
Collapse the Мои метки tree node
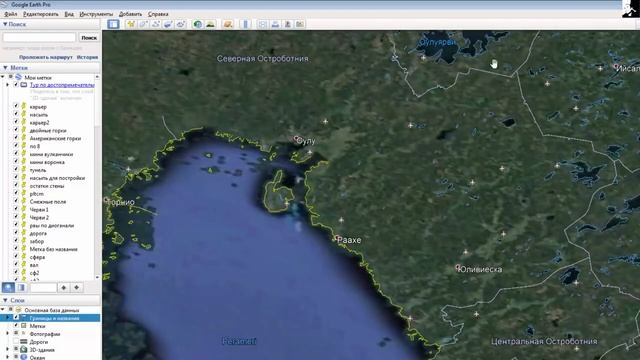[3, 77]
